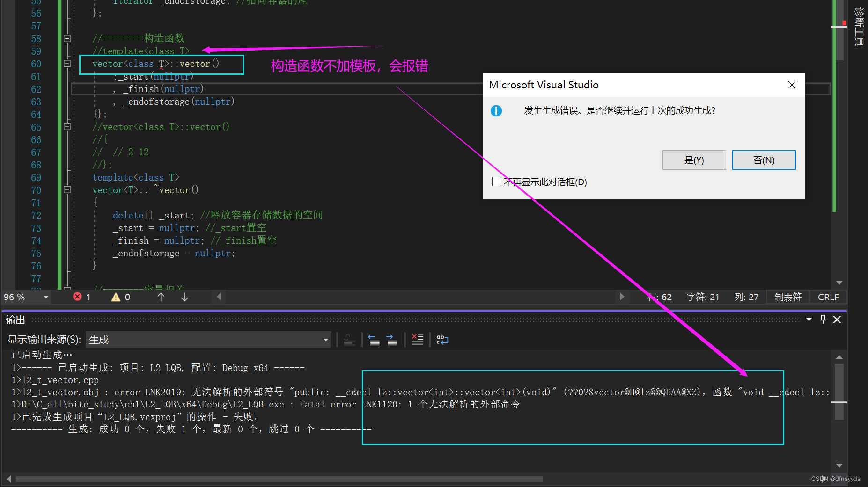Image resolution: width=868 pixels, height=487 pixels.
Task: Pin the output panel
Action: [823, 320]
